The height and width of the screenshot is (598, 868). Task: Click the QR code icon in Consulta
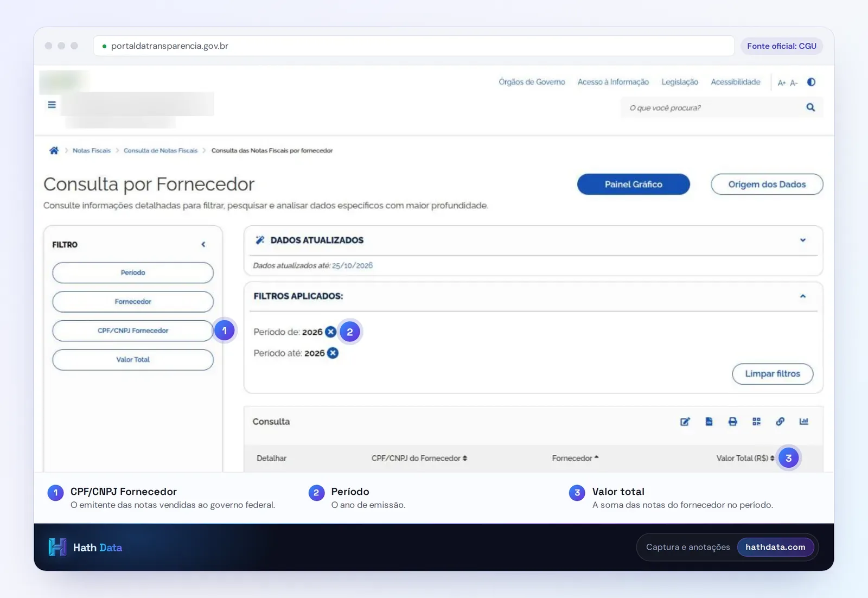(x=756, y=422)
